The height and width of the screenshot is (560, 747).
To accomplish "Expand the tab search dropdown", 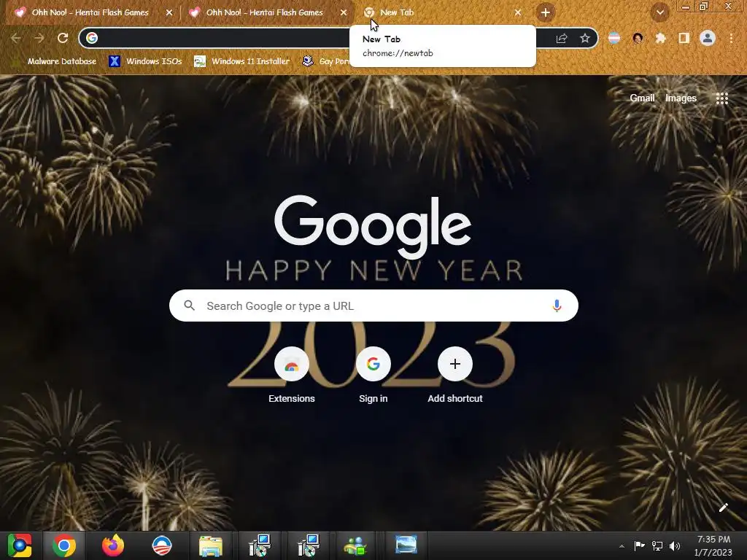I will click(x=659, y=12).
